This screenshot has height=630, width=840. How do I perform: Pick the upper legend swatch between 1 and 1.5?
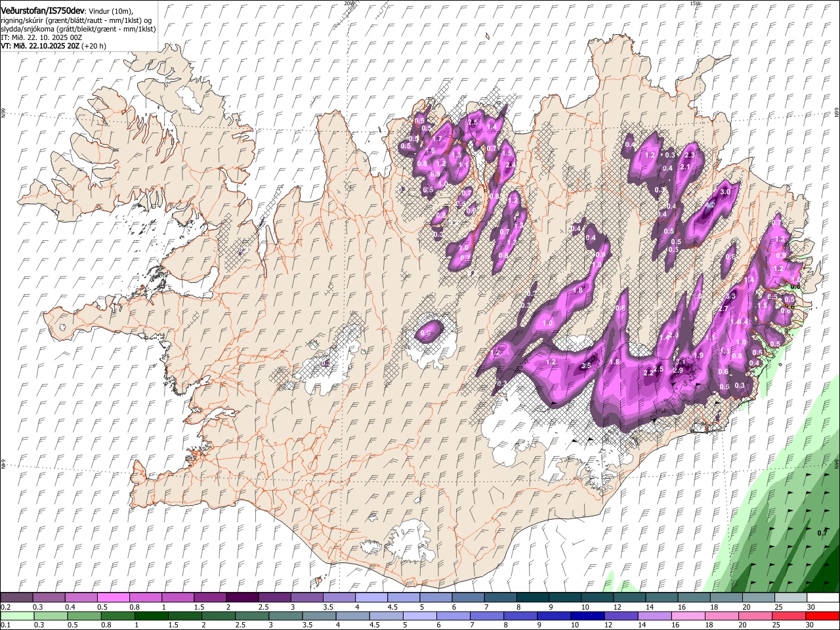coord(177,597)
